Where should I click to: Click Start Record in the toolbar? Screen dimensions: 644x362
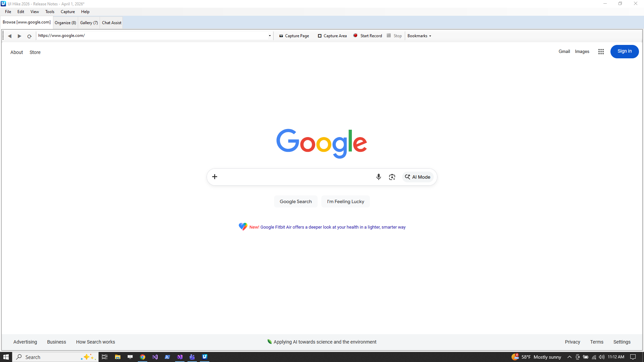pyautogui.click(x=368, y=36)
